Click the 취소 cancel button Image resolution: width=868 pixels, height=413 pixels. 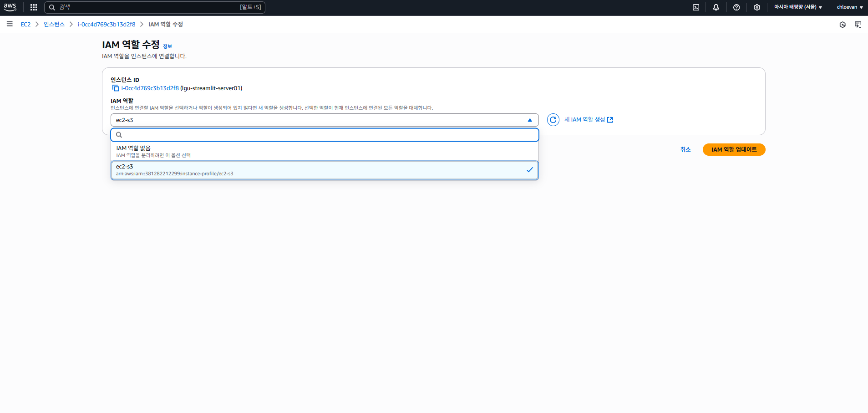click(x=685, y=150)
